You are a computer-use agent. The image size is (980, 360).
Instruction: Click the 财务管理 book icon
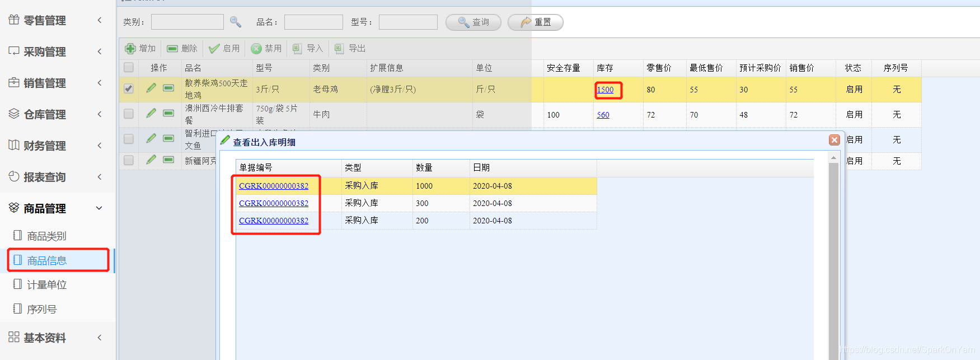14,146
